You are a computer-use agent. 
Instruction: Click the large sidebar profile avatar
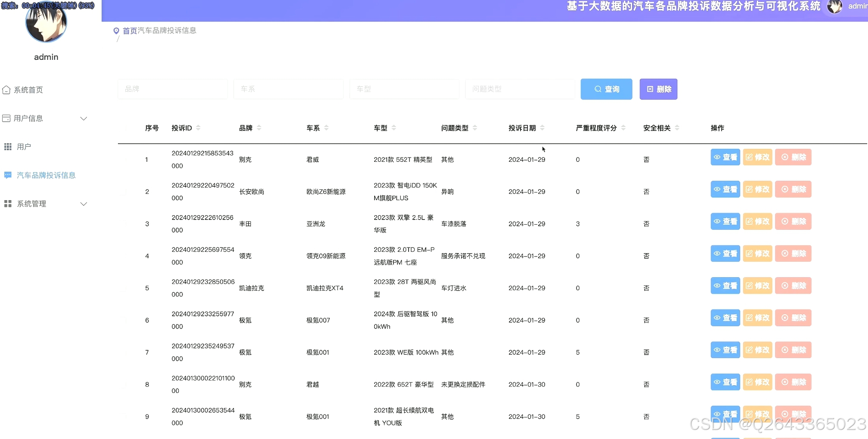[x=46, y=22]
